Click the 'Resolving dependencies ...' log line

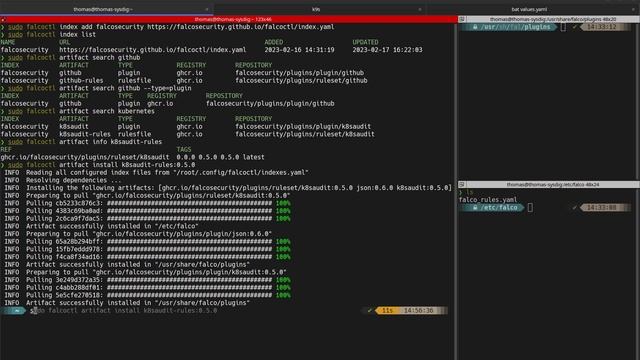63,180
